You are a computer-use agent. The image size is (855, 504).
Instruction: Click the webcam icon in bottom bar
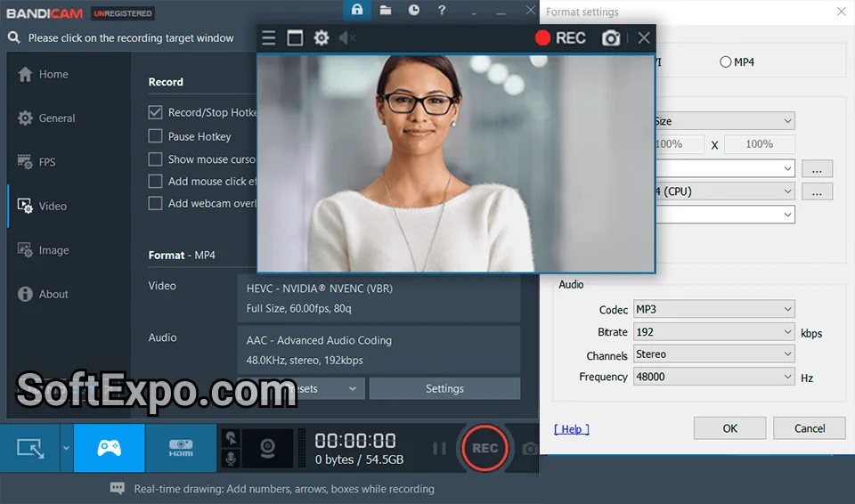point(267,448)
